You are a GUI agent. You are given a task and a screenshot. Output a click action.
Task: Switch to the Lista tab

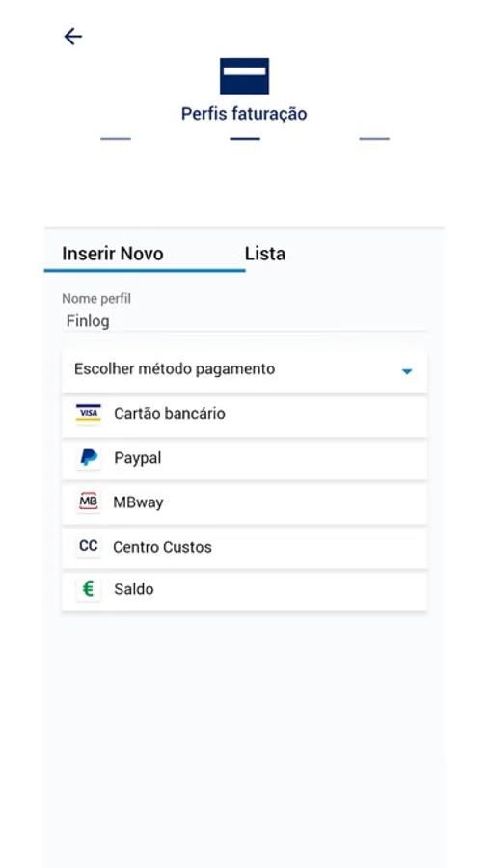[x=265, y=254]
